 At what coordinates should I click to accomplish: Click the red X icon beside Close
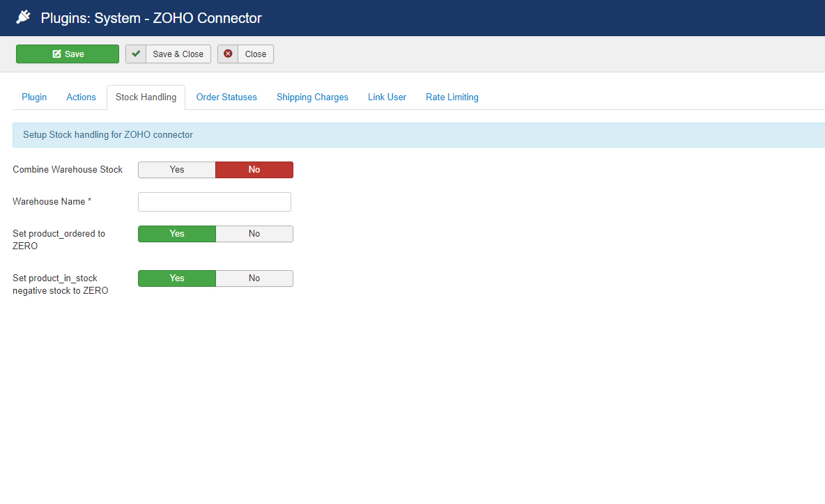(228, 54)
